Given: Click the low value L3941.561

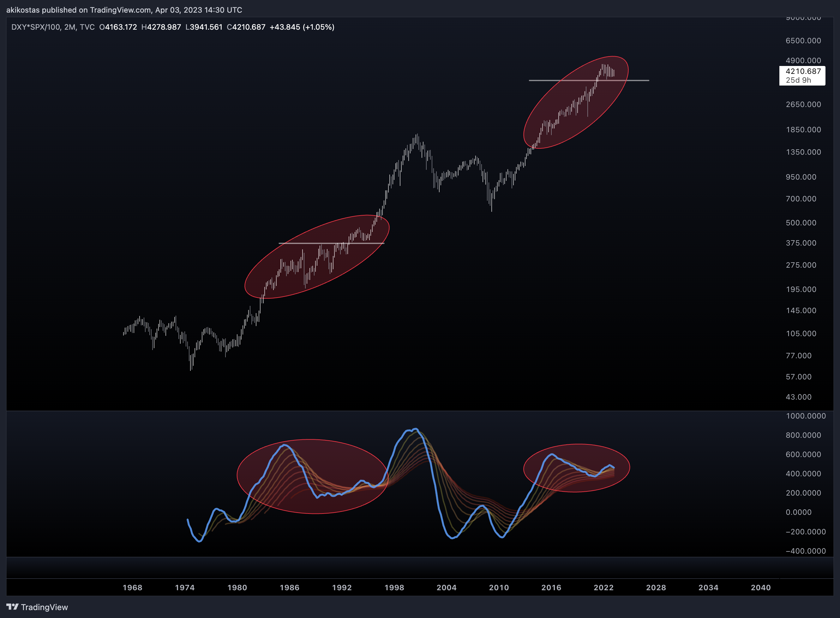Looking at the screenshot, I should 204,27.
